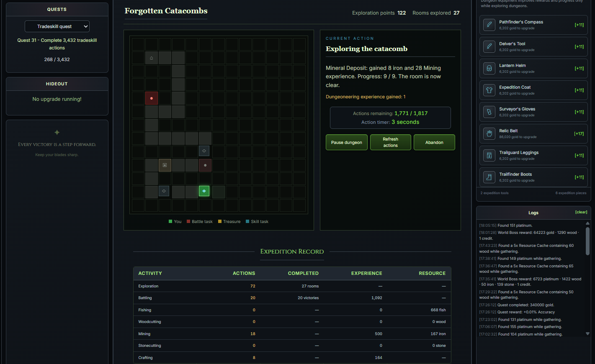Select the Surveyor's Gloves icon
Image resolution: width=595 pixels, height=364 pixels.
(x=489, y=112)
